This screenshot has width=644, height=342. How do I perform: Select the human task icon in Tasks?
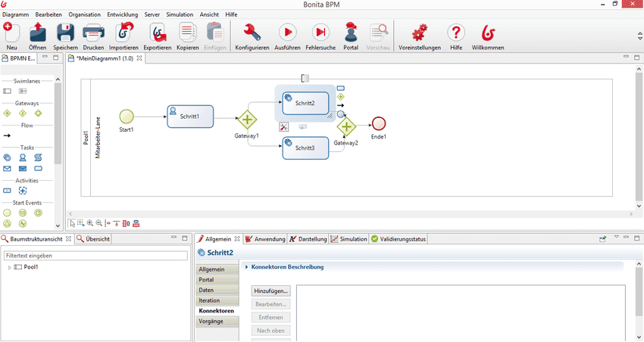pyautogui.click(x=23, y=157)
